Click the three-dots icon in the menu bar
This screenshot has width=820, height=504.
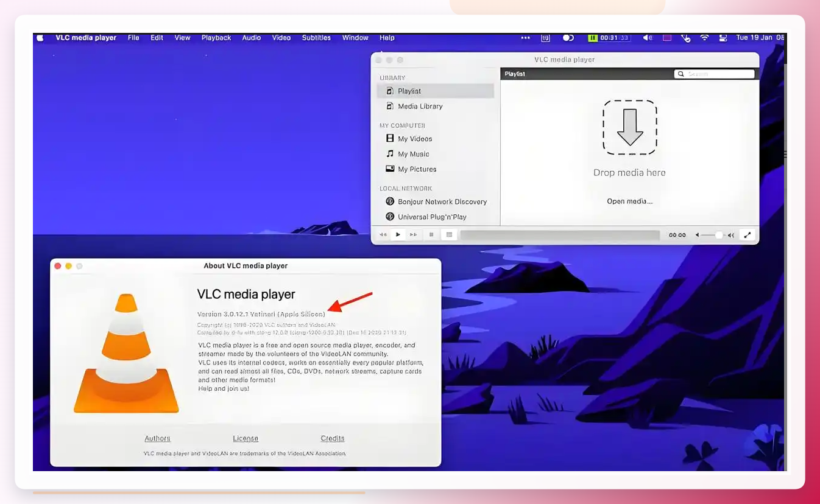(x=525, y=38)
